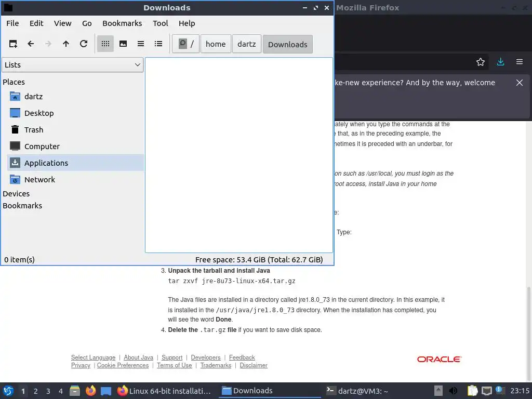Click the Oracle logo
532x399 pixels.
(x=440, y=360)
